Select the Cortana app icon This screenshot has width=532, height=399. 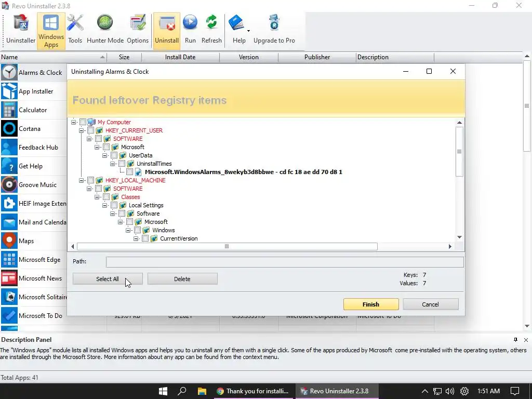click(x=9, y=128)
